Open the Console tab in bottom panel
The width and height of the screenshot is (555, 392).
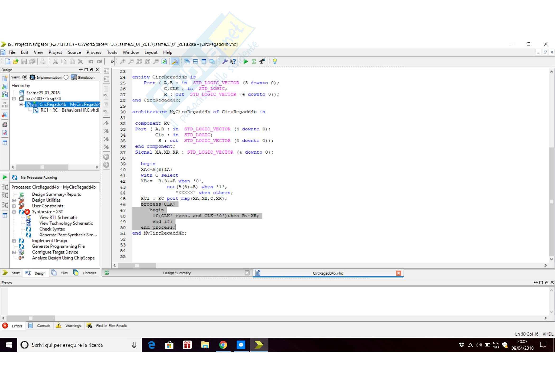[43, 326]
